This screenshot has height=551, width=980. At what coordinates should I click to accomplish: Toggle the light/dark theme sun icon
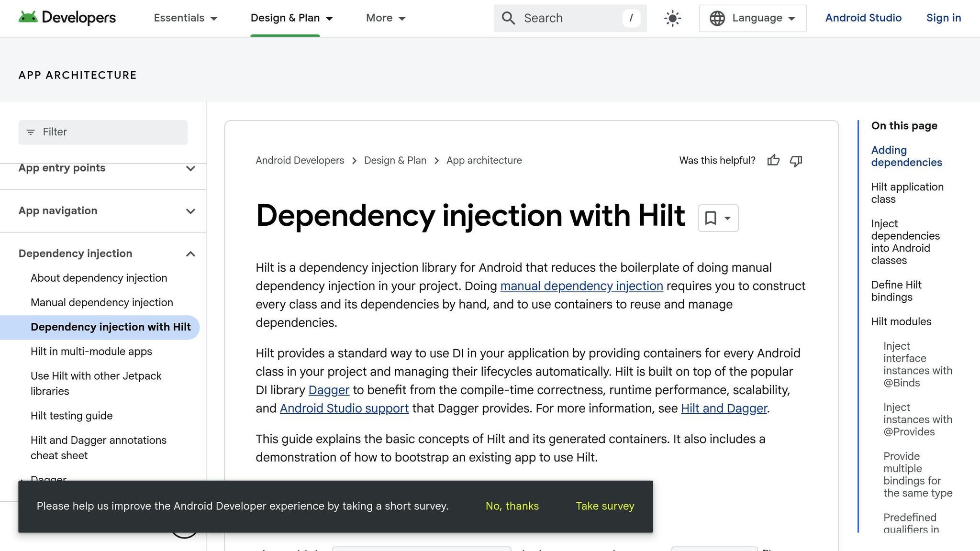(672, 18)
